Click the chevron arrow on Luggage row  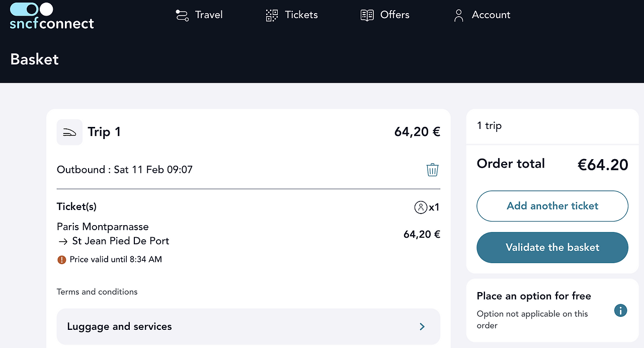point(422,326)
